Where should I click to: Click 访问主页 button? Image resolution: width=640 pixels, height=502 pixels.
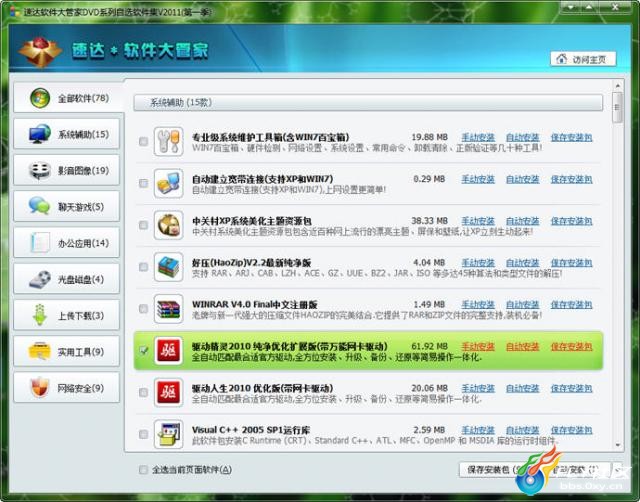point(583,59)
